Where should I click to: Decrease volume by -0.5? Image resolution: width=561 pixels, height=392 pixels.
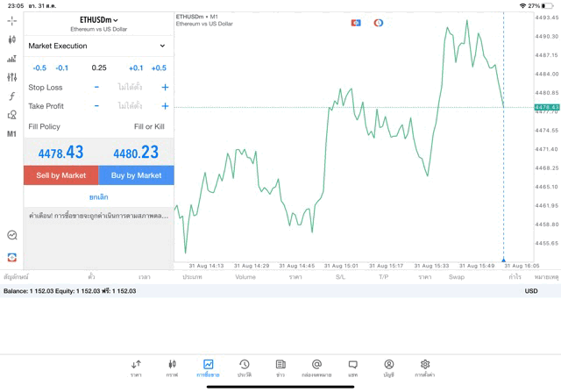(39, 68)
